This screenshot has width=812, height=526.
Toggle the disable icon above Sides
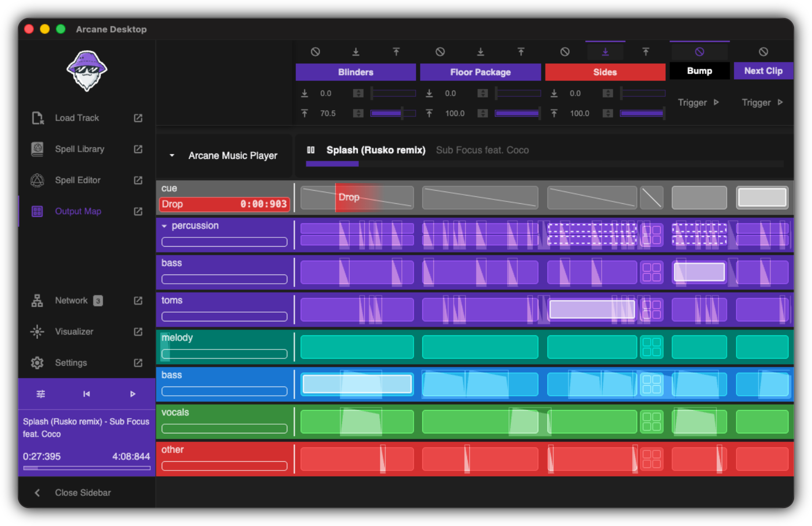[x=565, y=52]
